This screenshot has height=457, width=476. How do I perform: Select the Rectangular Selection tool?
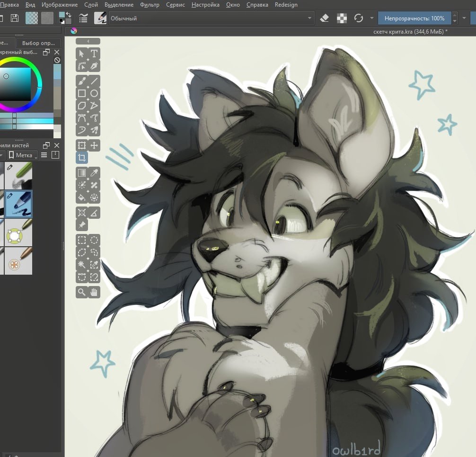82,241
